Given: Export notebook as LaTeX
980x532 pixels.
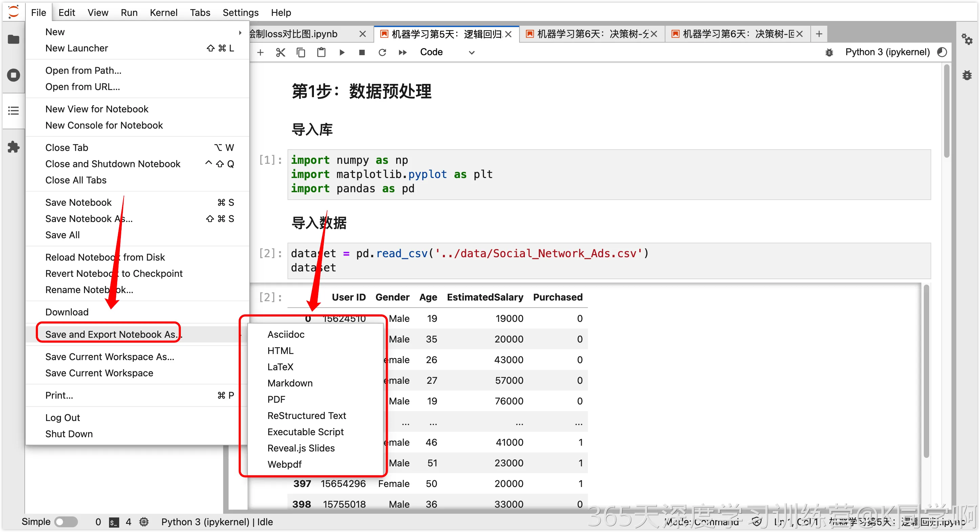Looking at the screenshot, I should [x=315, y=367].
